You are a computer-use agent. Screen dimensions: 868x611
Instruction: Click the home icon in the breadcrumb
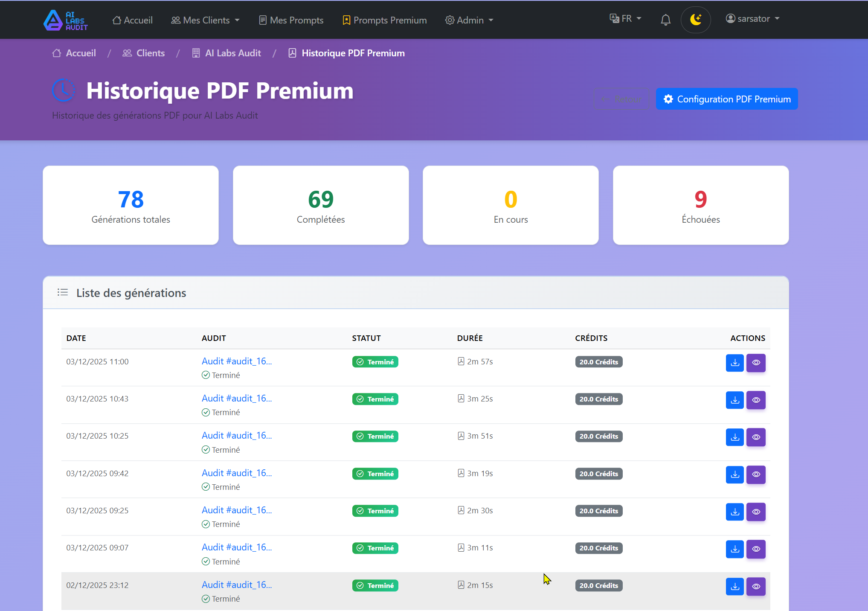click(x=57, y=52)
